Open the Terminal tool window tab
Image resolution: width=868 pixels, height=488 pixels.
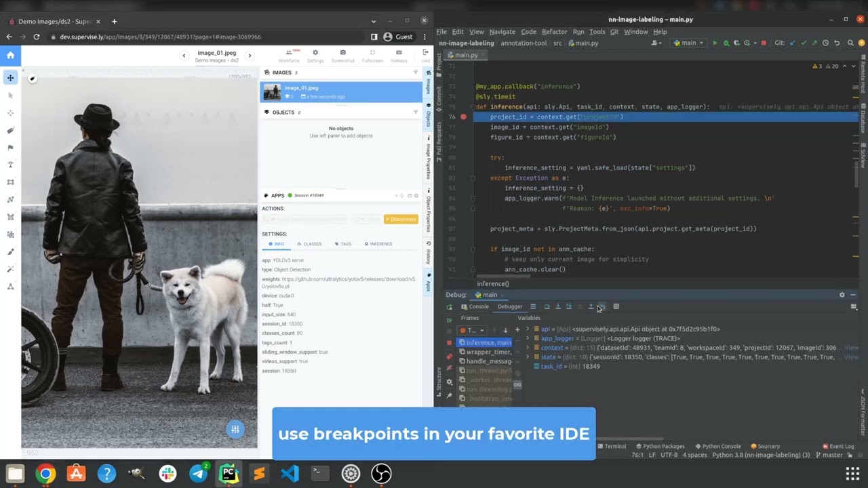(x=611, y=446)
